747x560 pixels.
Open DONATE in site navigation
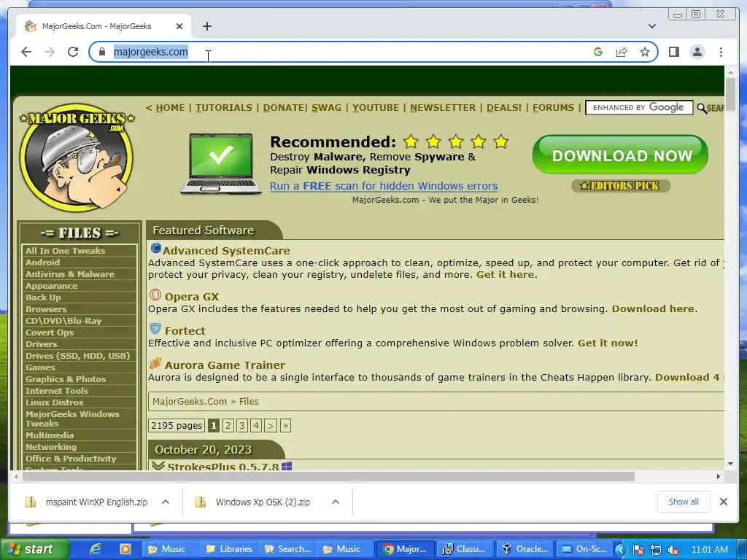[283, 108]
